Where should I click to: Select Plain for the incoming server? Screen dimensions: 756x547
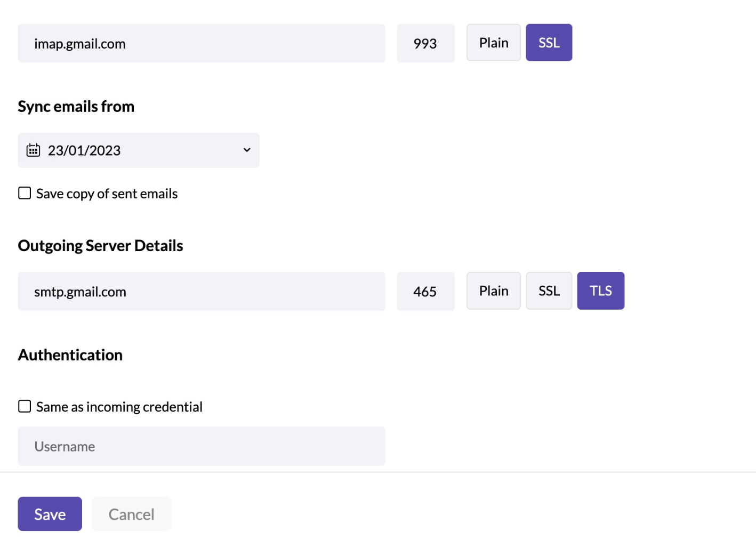493,43
